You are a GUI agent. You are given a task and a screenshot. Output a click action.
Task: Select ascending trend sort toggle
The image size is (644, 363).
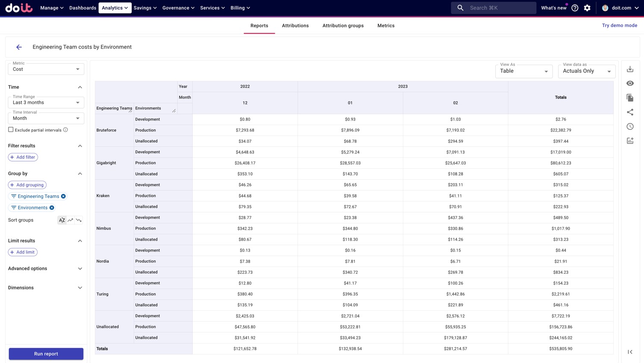(71, 220)
